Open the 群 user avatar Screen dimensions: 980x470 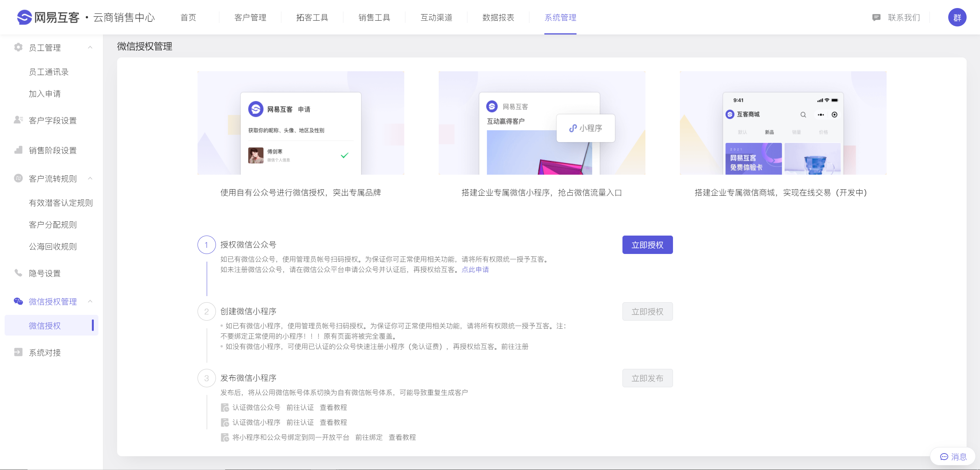[x=957, y=17]
